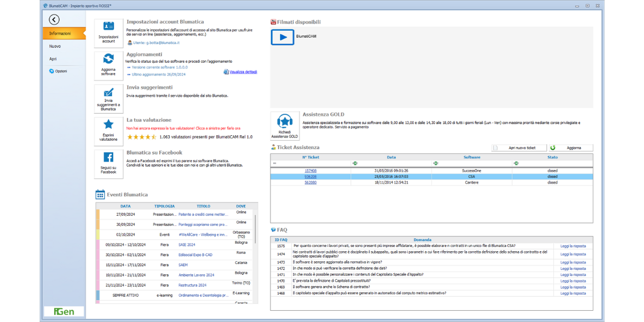Click the red 'Non hai ancora espresso' rating notice

[x=183, y=128]
